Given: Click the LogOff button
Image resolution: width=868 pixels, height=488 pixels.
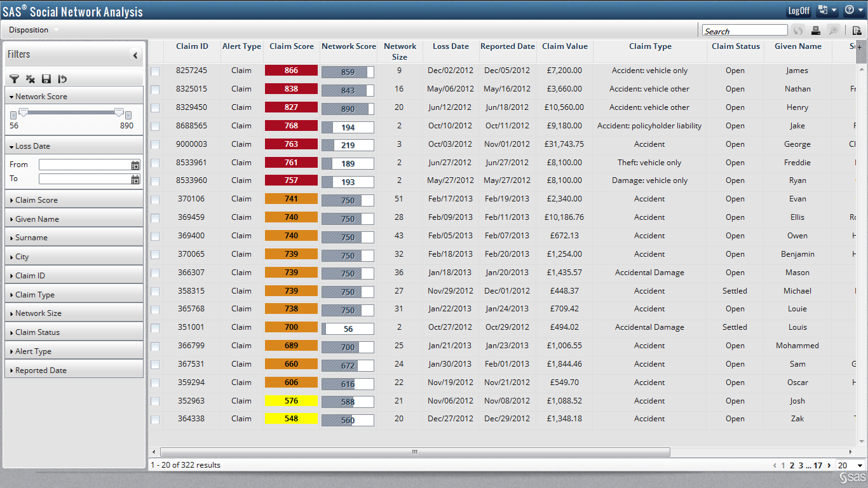Looking at the screenshot, I should [x=799, y=11].
